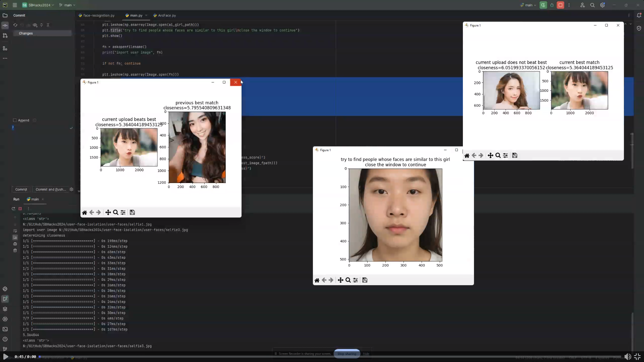The image size is (644, 362).
Task: Select Pan tool in girl face figure
Action: click(x=340, y=280)
